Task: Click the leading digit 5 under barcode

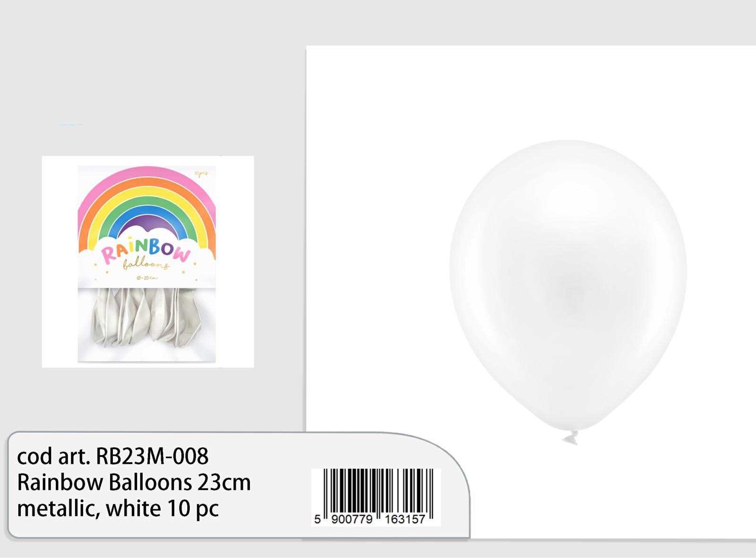Action: (317, 519)
